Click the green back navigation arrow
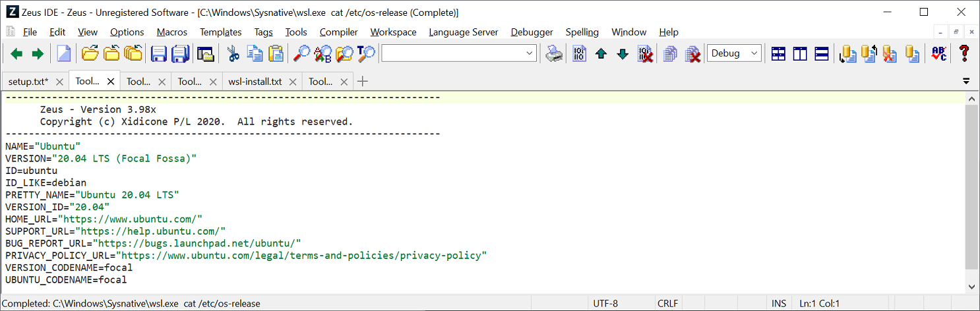This screenshot has height=311, width=980. pyautogui.click(x=16, y=54)
